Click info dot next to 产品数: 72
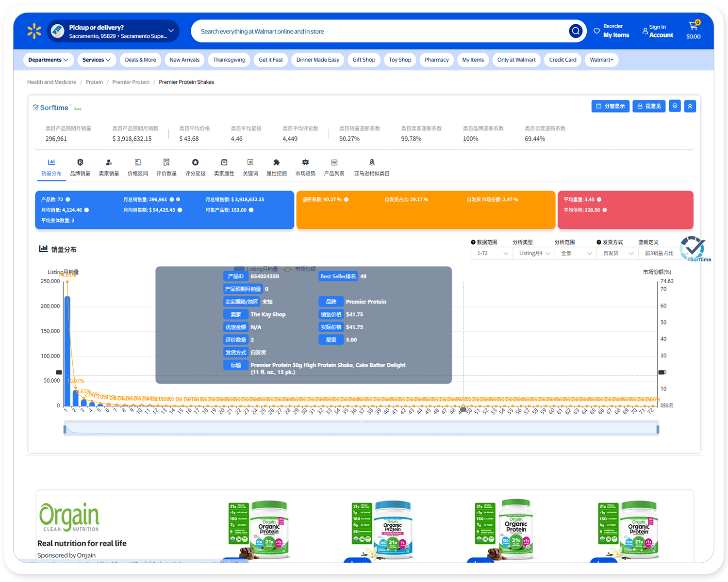Viewport: 728px width, 582px height. coord(68,199)
